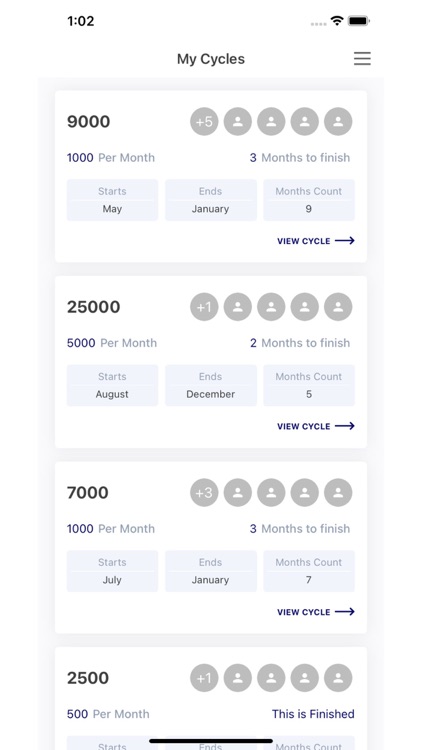This screenshot has height=750, width=422.
Task: Open View Cycle for the 7000 cycle
Action: click(x=316, y=612)
